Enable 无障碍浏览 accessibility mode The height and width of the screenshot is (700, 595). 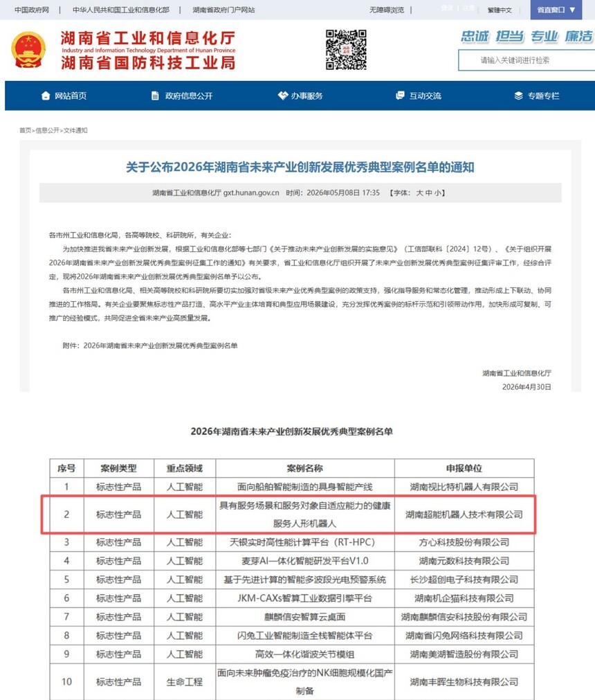[387, 10]
